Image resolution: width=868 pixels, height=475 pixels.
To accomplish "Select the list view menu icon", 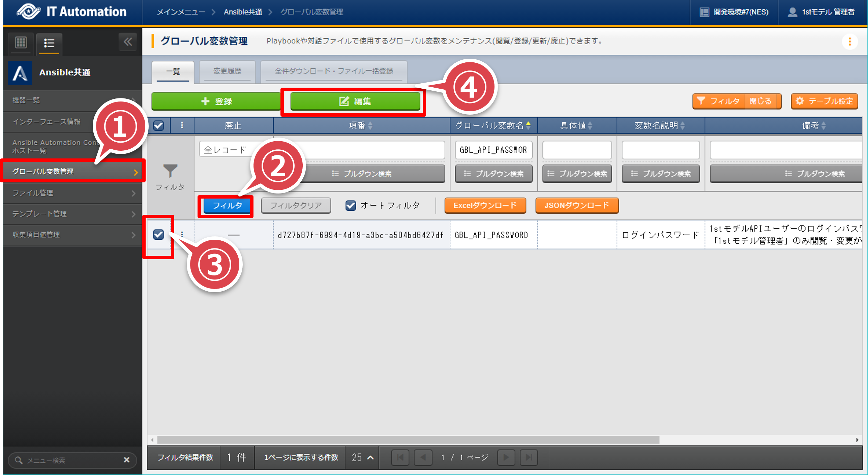I will tap(49, 43).
